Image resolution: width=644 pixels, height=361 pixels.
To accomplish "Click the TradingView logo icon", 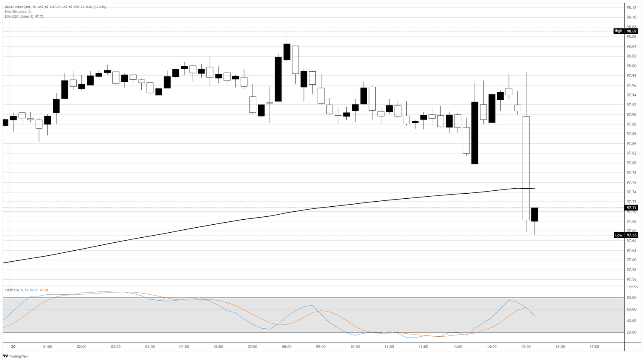I will click(x=5, y=356).
